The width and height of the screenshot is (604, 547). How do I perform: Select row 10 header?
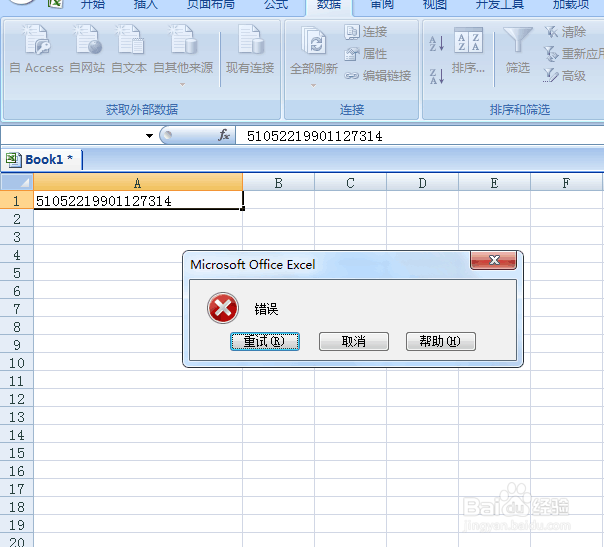click(x=17, y=363)
